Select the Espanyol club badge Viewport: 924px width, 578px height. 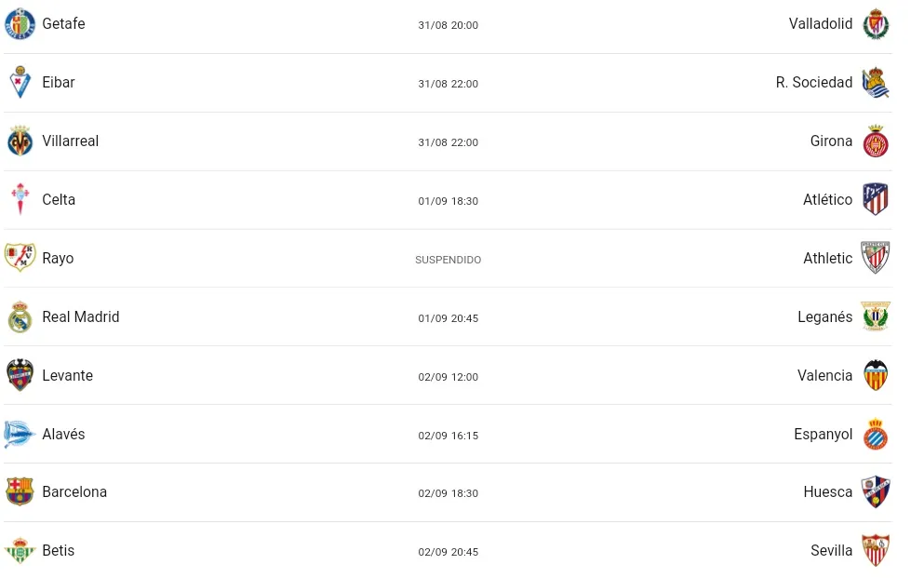[876, 435]
